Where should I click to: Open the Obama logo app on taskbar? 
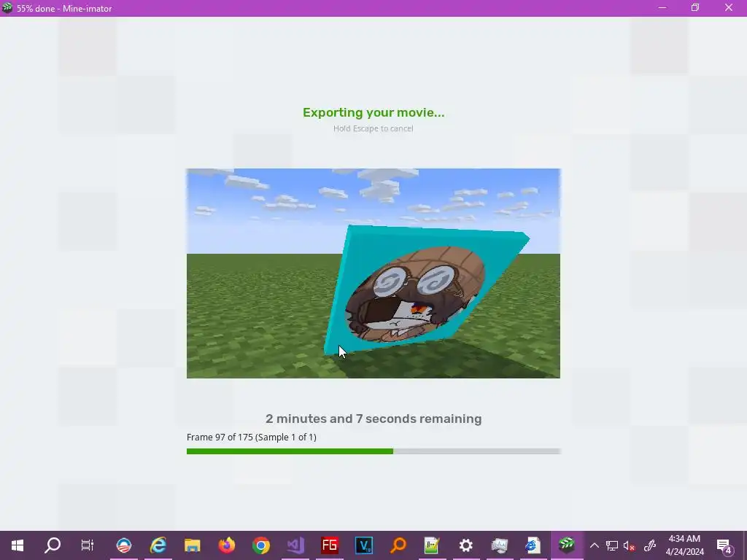point(124,545)
